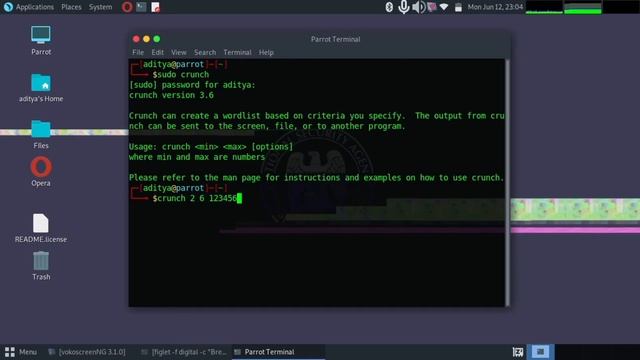The height and width of the screenshot is (360, 640).
Task: Click the Bluetooth tray icon
Action: tap(389, 7)
